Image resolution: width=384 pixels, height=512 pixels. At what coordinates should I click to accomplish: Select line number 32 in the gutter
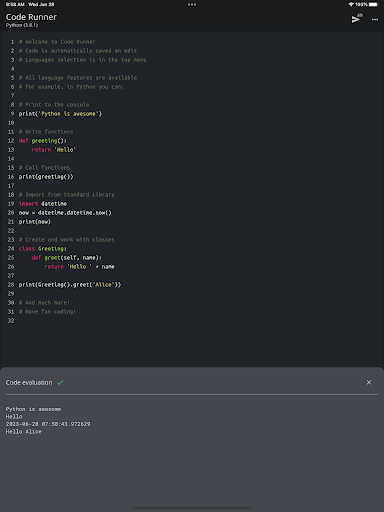(11, 321)
